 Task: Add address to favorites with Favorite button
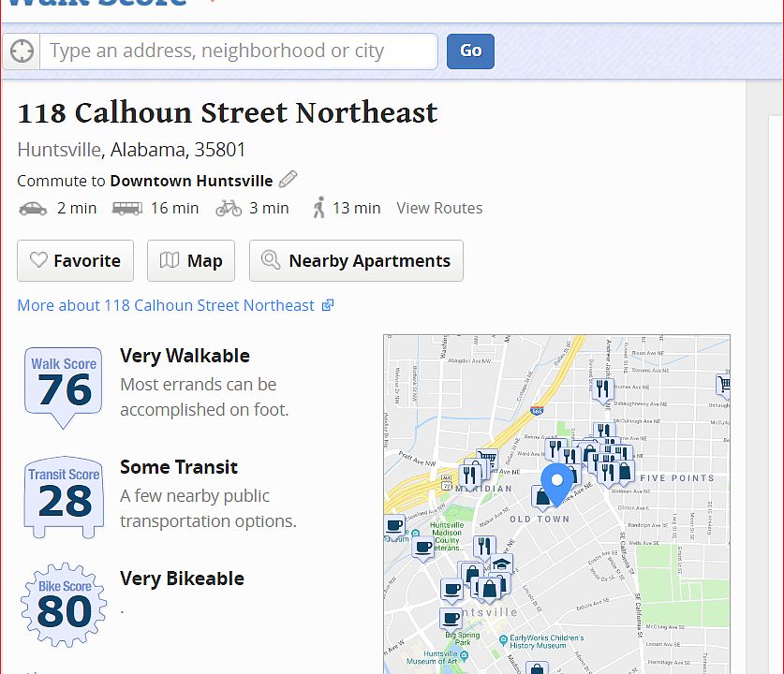click(x=75, y=261)
